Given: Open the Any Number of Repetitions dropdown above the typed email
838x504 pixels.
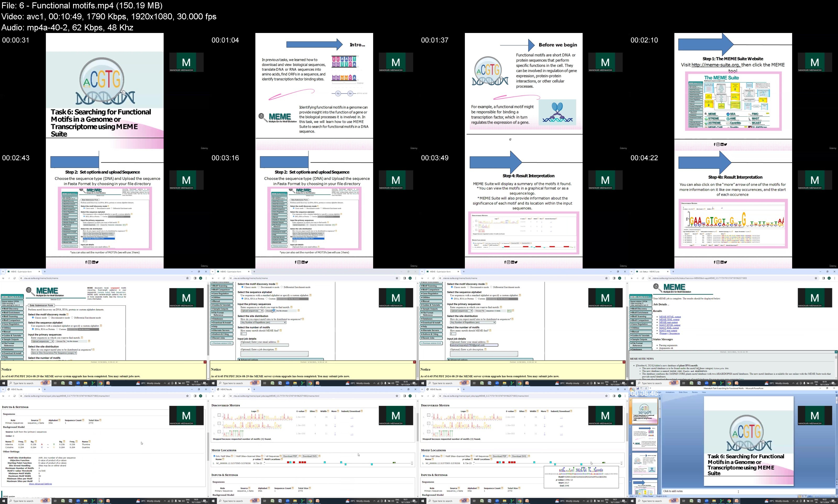Looking at the screenshot, I should pyautogui.click(x=473, y=322).
